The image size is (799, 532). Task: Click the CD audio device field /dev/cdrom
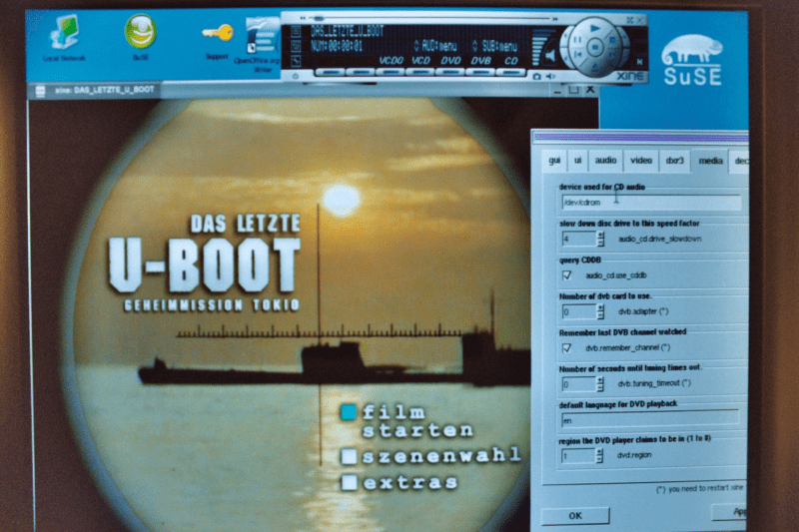[651, 203]
